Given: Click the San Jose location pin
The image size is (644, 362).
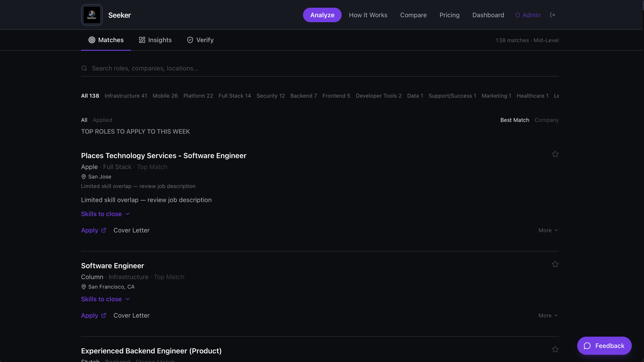Looking at the screenshot, I should point(84,177).
